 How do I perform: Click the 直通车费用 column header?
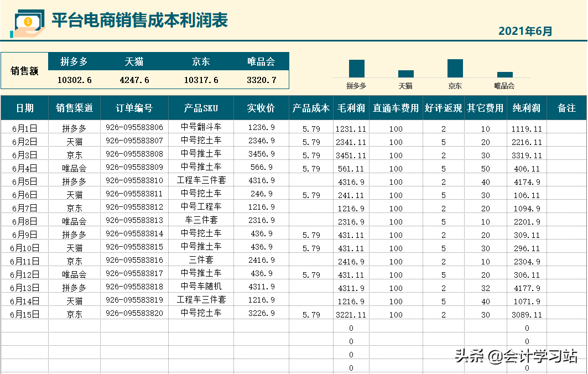click(396, 108)
